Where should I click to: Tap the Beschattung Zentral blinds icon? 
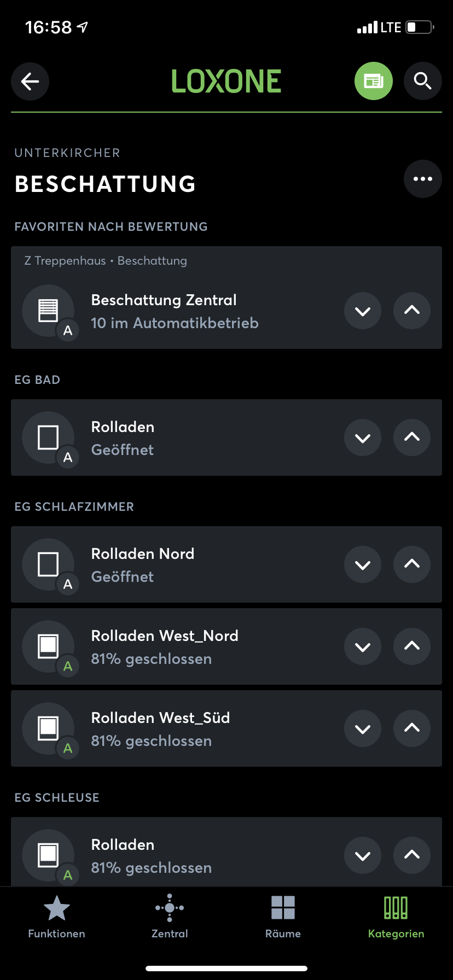(x=48, y=311)
